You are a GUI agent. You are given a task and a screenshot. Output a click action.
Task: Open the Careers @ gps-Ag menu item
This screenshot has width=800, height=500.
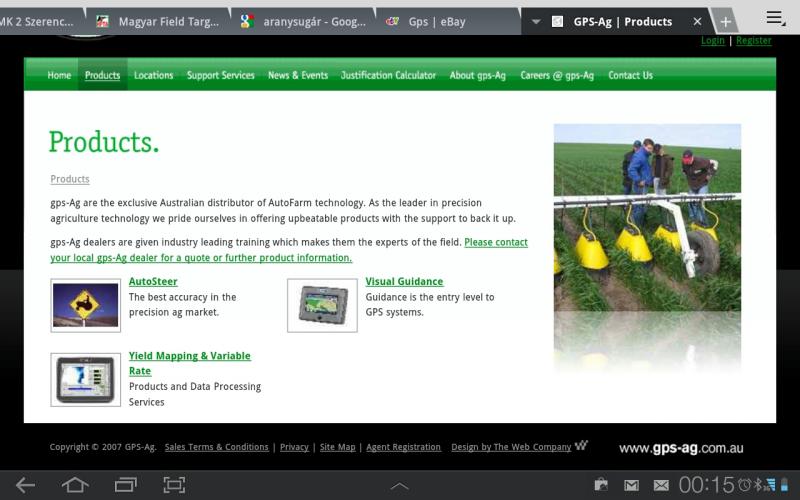(x=557, y=75)
